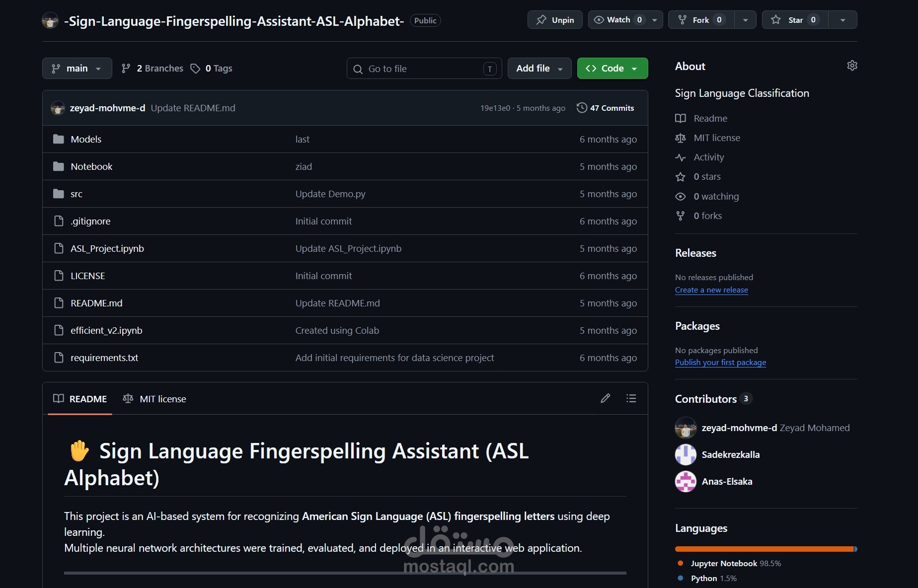The image size is (918, 588).
Task: Open the 'Update Demo.py' commit message
Action: coord(330,194)
